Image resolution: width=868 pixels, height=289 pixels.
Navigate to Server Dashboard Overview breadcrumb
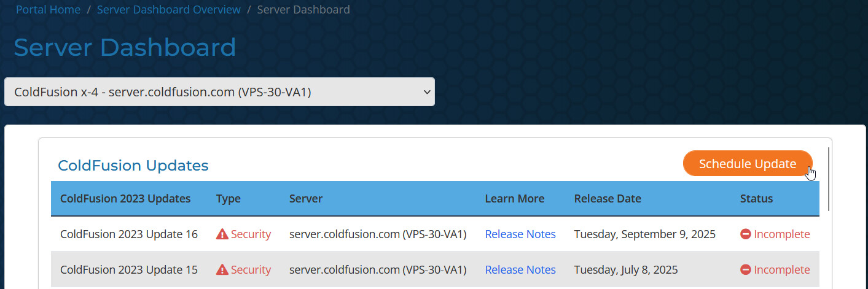coord(169,10)
